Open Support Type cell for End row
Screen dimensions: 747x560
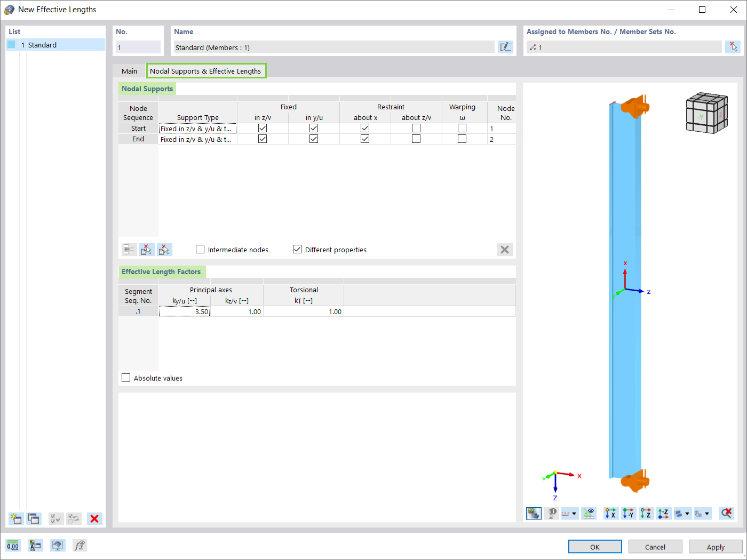(x=198, y=139)
